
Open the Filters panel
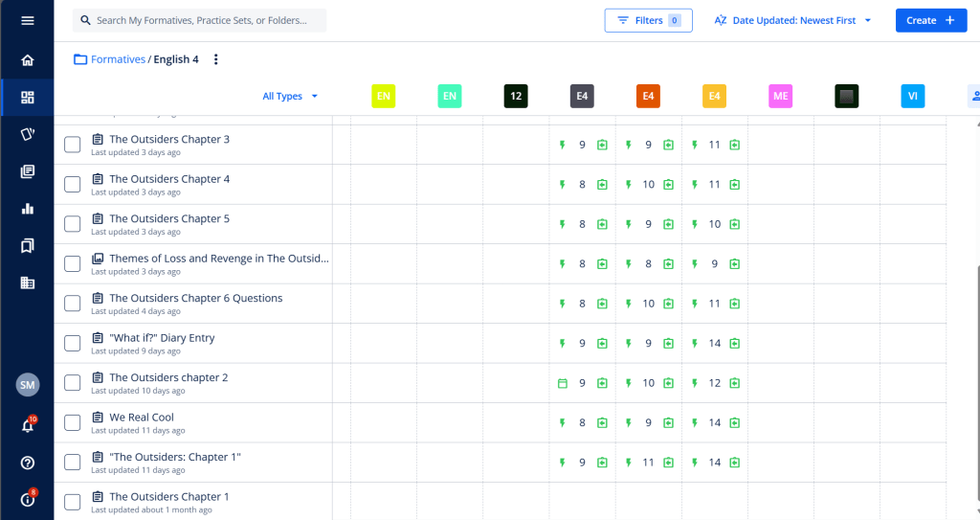point(648,20)
